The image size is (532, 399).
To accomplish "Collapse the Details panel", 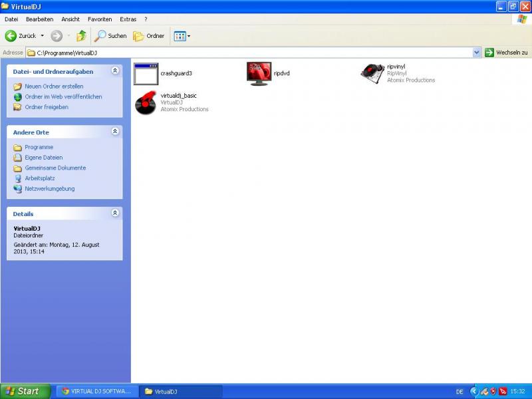I will coord(115,213).
